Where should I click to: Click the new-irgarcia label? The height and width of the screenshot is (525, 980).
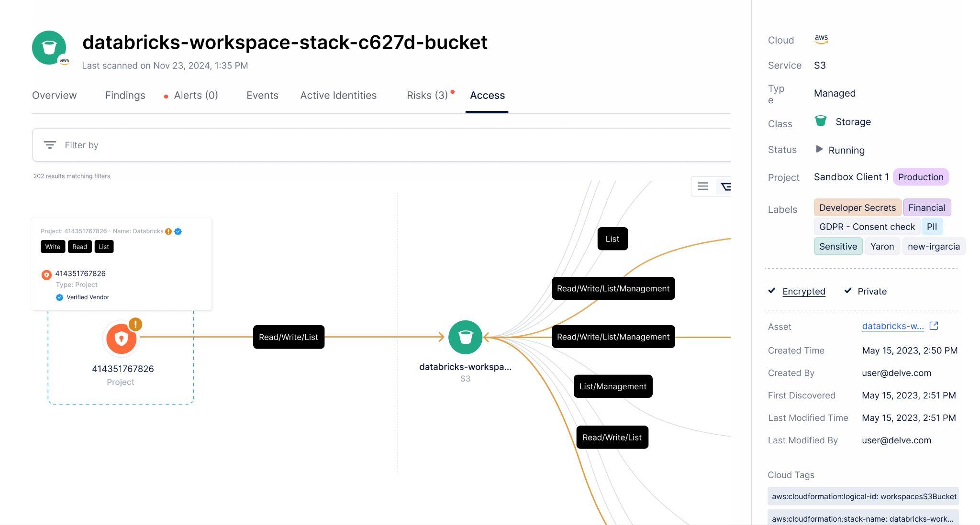point(934,246)
